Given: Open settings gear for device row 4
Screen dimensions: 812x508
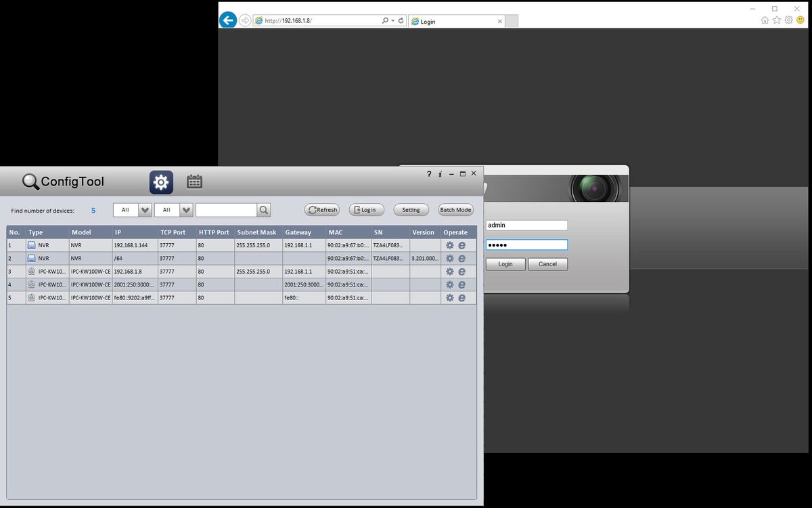Looking at the screenshot, I should 449,284.
